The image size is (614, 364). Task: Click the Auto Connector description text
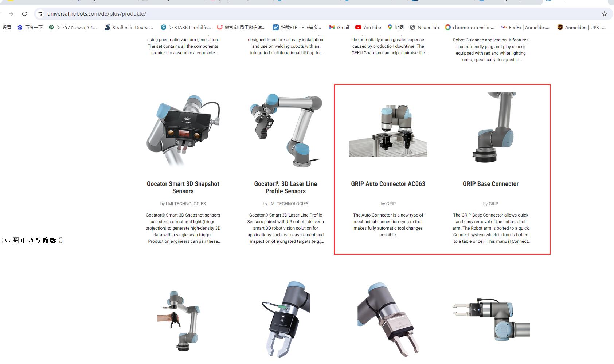coord(388,225)
